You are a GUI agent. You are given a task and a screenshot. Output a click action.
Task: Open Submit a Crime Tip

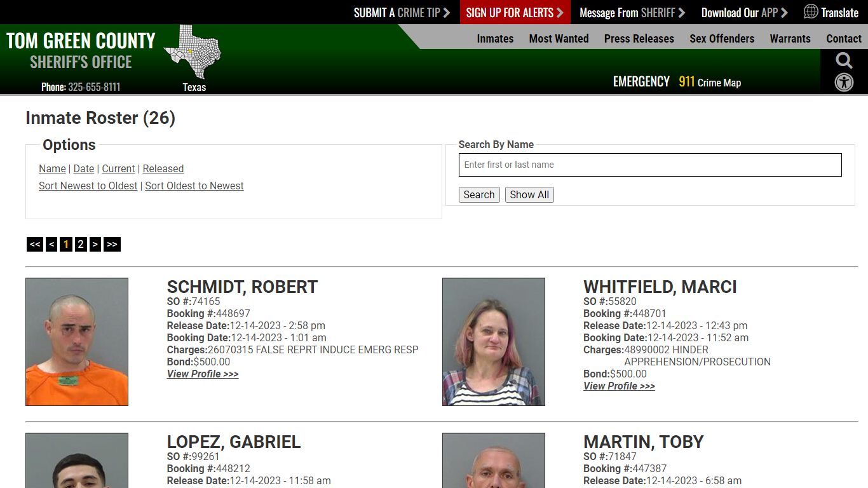tap(402, 13)
